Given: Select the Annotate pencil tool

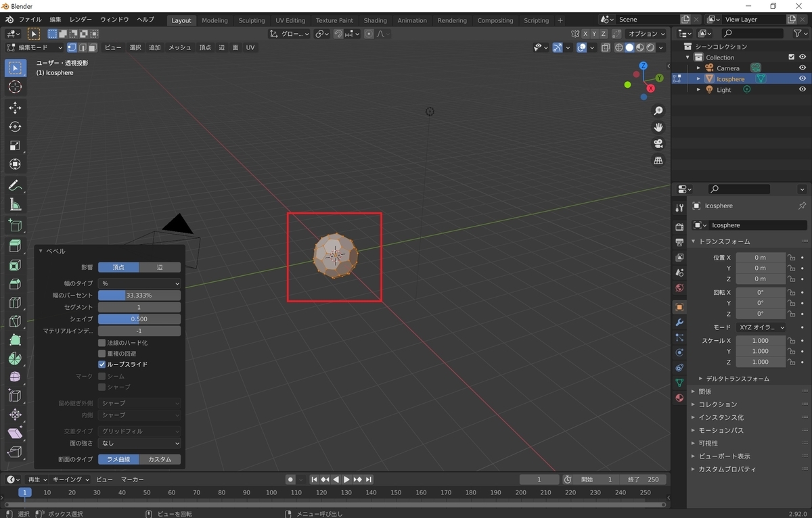Looking at the screenshot, I should coord(15,185).
